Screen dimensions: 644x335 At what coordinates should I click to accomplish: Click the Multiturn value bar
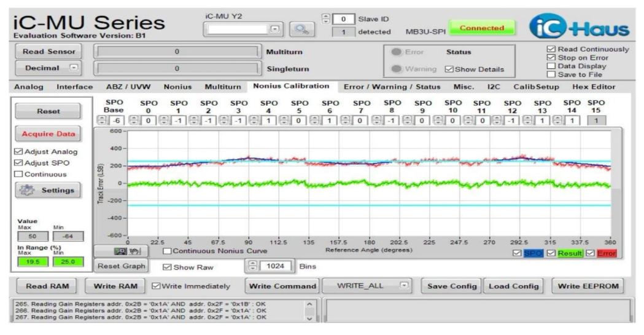tap(177, 52)
